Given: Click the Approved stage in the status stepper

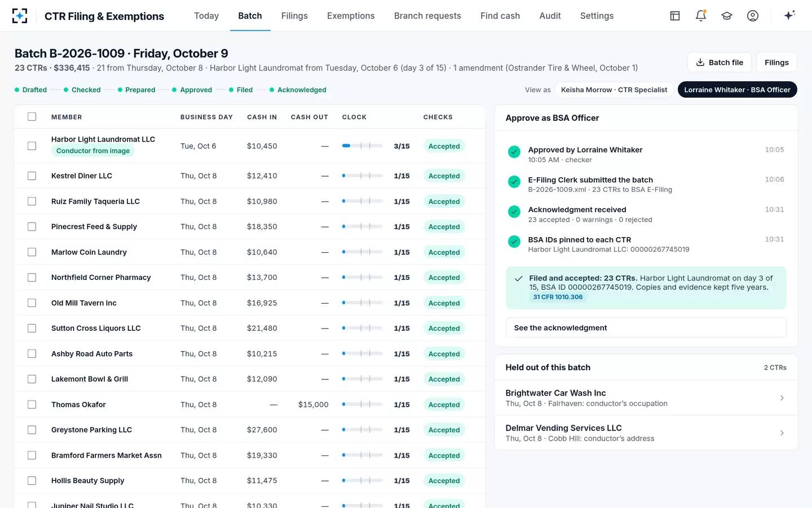Looking at the screenshot, I should point(192,90).
